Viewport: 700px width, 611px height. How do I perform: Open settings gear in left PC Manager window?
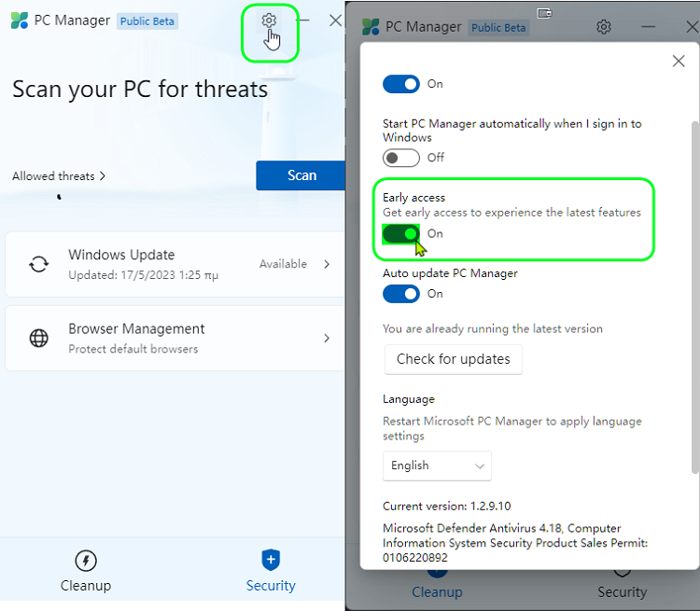tap(269, 21)
